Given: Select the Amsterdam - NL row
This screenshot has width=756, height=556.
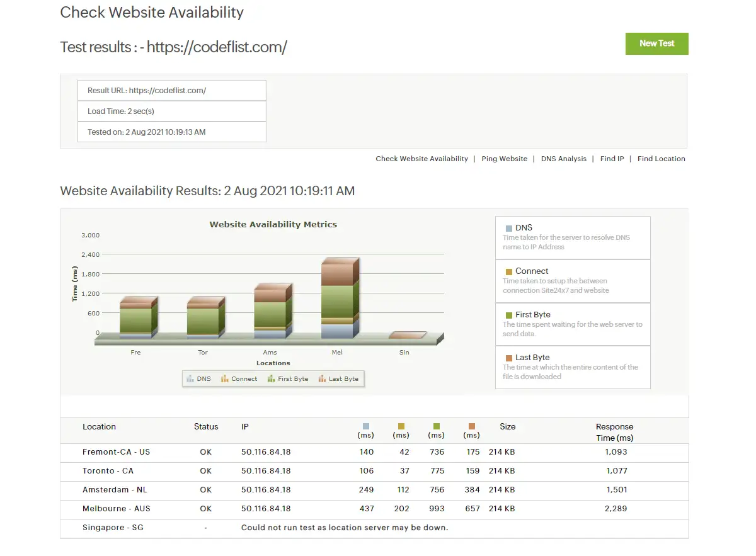Looking at the screenshot, I should tap(374, 490).
